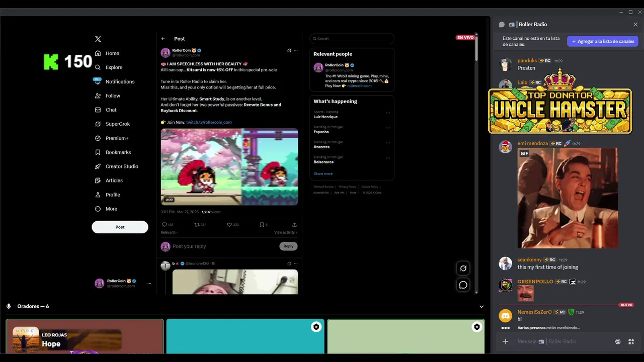Open the apps button in chat input
Viewport: 644px width, 362px height.
[x=631, y=342]
